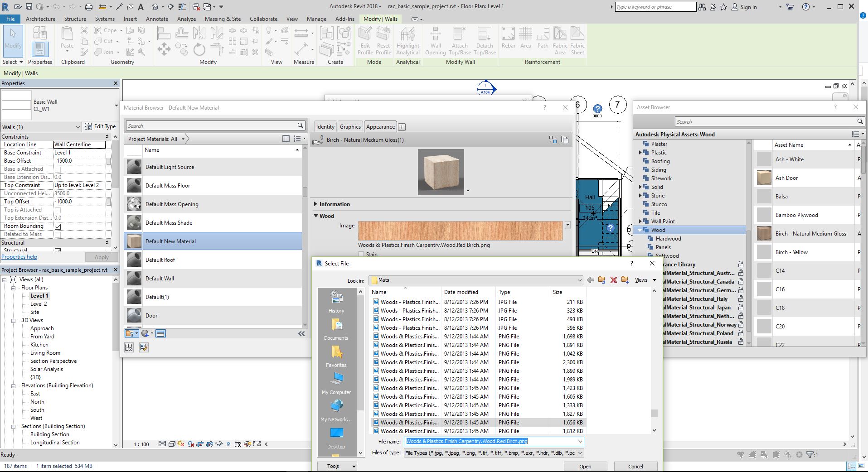Click the Properties ribbon button icon
Viewport: 868px width, 472px height.
coord(40,49)
